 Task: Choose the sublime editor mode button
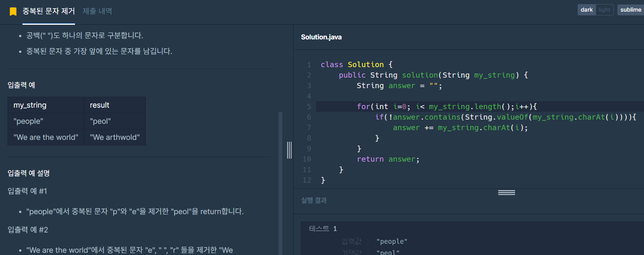pos(631,10)
